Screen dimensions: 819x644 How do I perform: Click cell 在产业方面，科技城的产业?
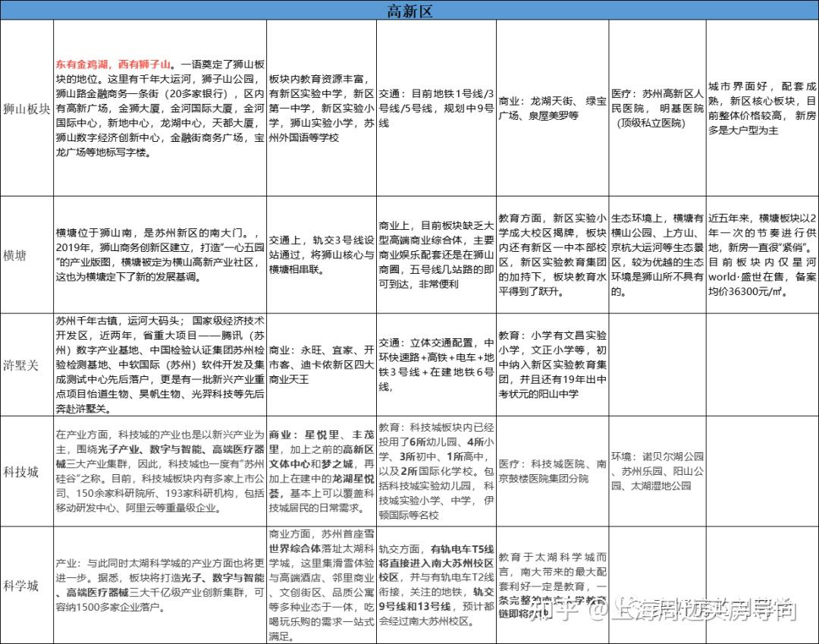click(160, 471)
